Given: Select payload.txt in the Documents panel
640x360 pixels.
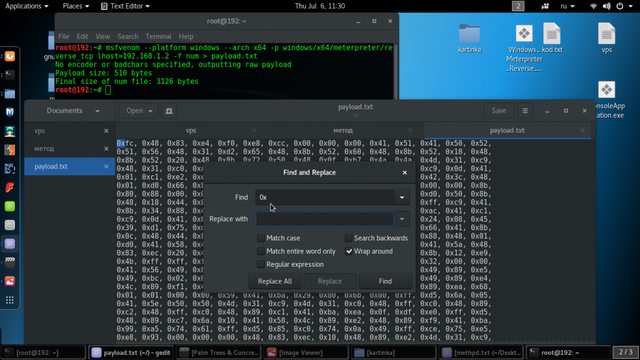Looking at the screenshot, I should [x=70, y=167].
